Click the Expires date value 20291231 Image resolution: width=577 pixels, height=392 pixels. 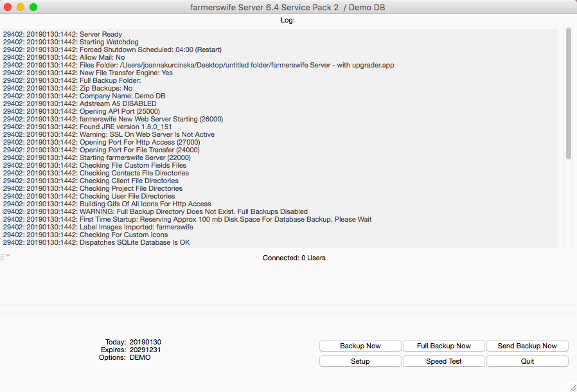(x=145, y=350)
